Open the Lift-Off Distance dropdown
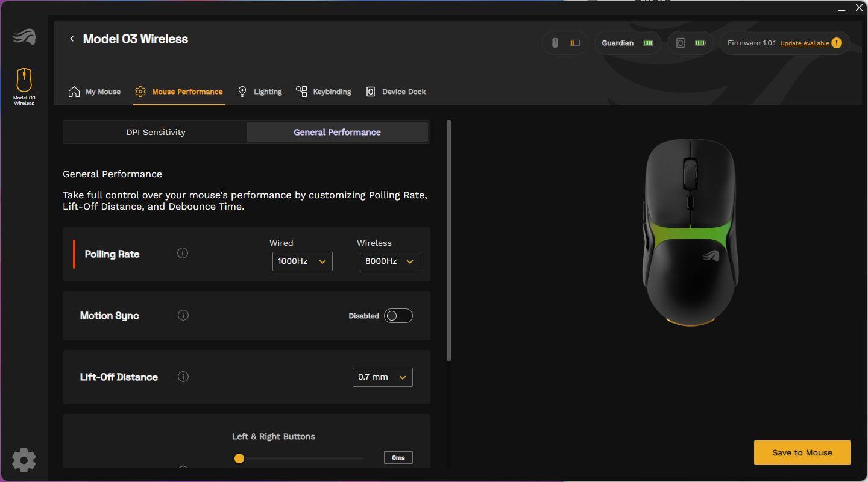Screen dimensions: 868x482 tap(382, 377)
